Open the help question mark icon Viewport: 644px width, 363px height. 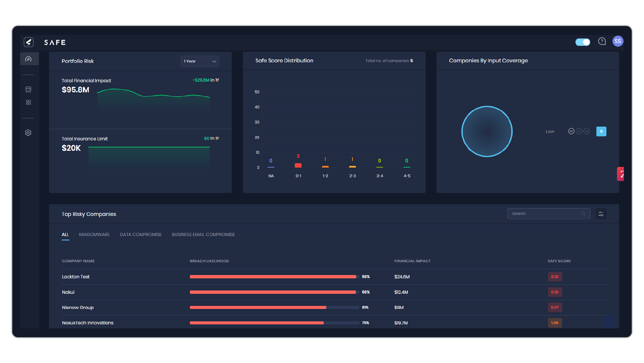pyautogui.click(x=602, y=41)
